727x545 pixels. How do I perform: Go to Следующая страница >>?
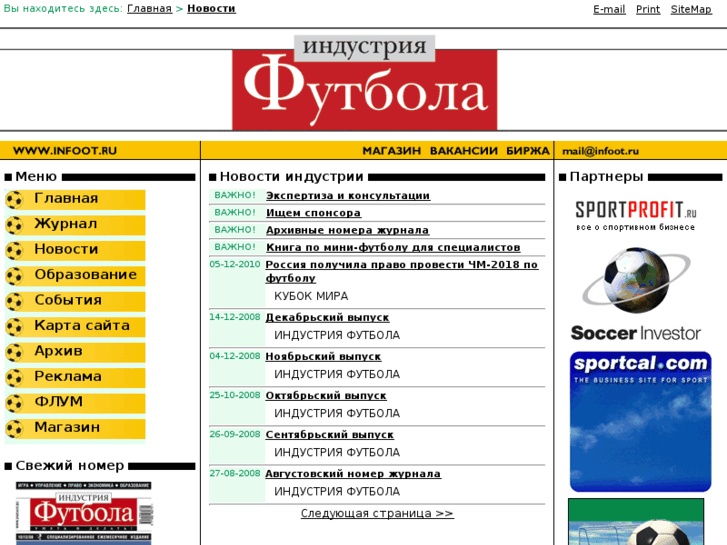click(377, 513)
